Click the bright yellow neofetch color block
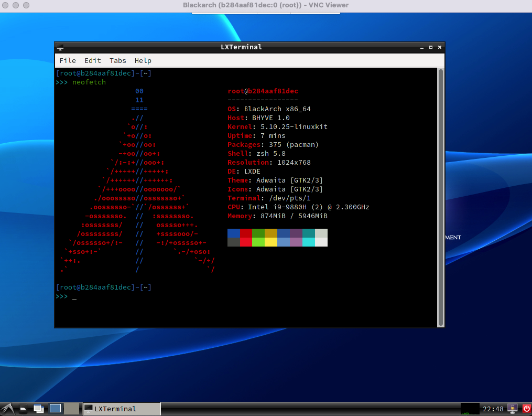The height and width of the screenshot is (416, 532). point(271,242)
